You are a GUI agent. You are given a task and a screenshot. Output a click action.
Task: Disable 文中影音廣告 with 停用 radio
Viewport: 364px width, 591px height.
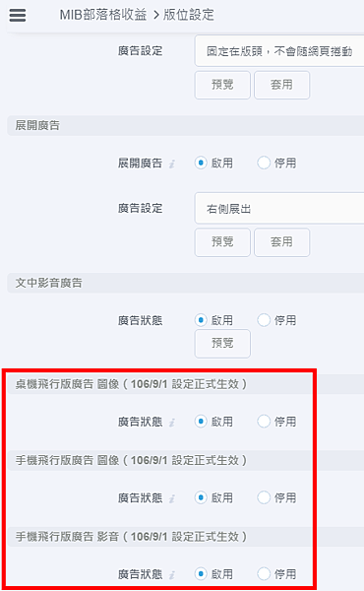[264, 320]
